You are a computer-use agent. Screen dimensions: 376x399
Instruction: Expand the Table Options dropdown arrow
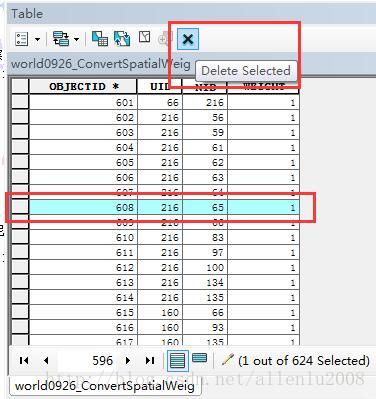(37, 40)
